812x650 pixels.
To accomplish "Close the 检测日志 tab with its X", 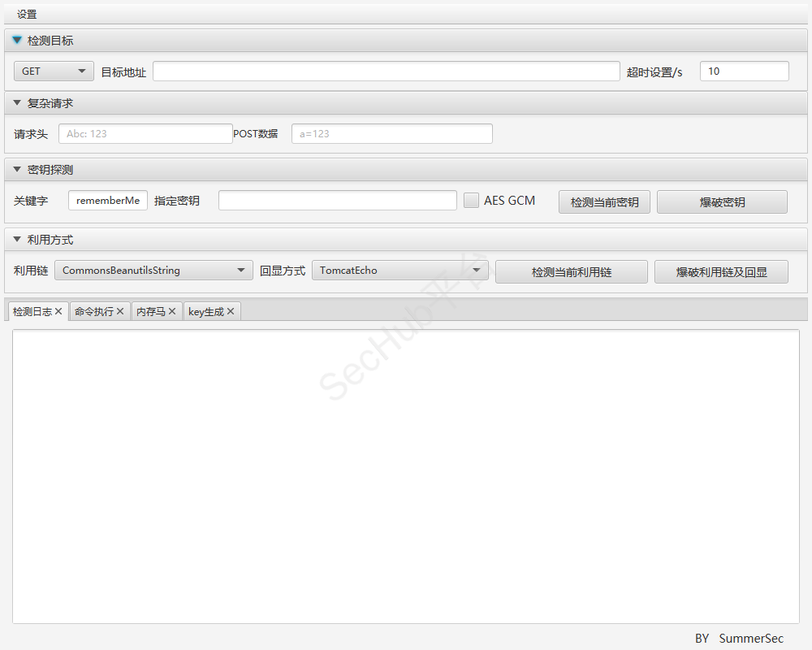I will click(58, 312).
